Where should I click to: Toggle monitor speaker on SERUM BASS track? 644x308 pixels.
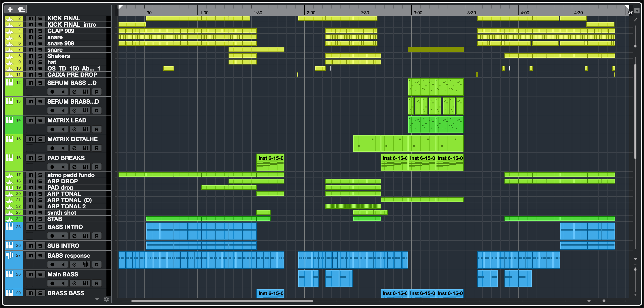click(x=64, y=92)
